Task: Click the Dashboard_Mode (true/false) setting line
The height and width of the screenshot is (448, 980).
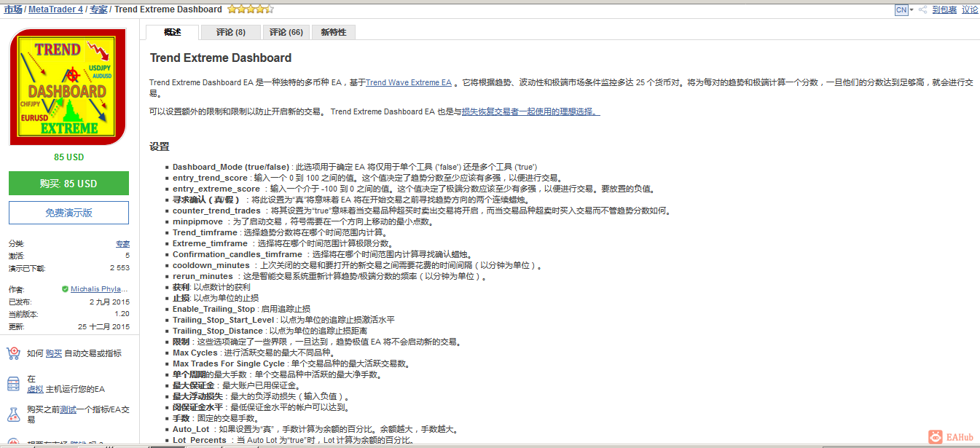Action: click(355, 168)
